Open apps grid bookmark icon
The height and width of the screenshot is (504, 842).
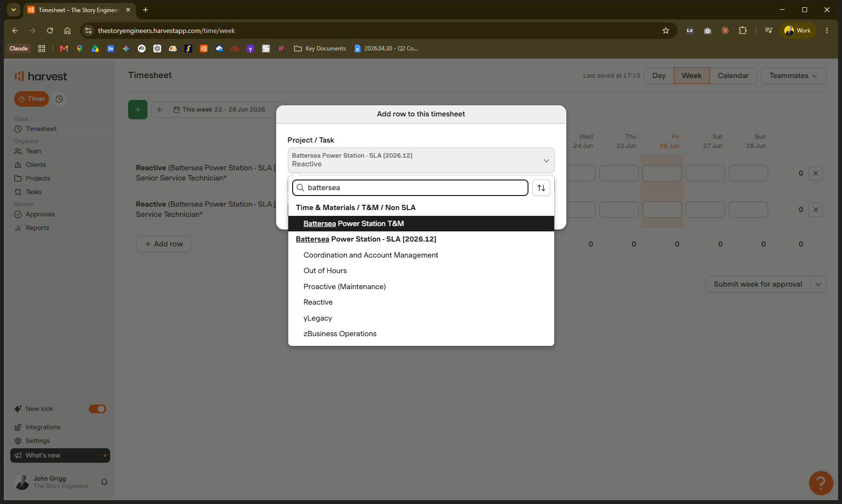(x=42, y=49)
